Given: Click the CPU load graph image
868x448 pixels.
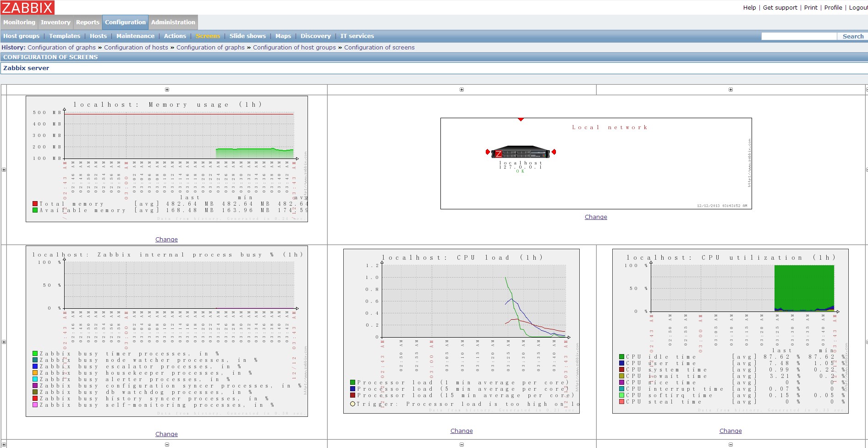Looking at the screenshot, I should pyautogui.click(x=461, y=331).
